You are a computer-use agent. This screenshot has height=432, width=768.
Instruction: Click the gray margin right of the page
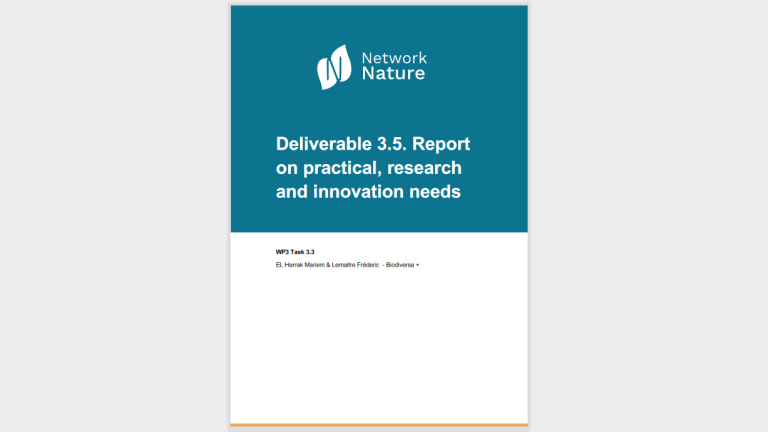(648, 216)
